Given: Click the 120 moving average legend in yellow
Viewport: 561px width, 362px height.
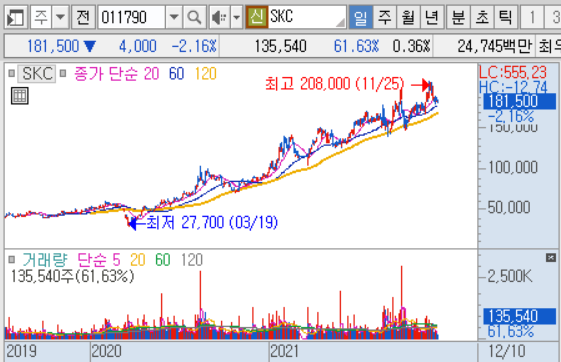Looking at the screenshot, I should [206, 74].
